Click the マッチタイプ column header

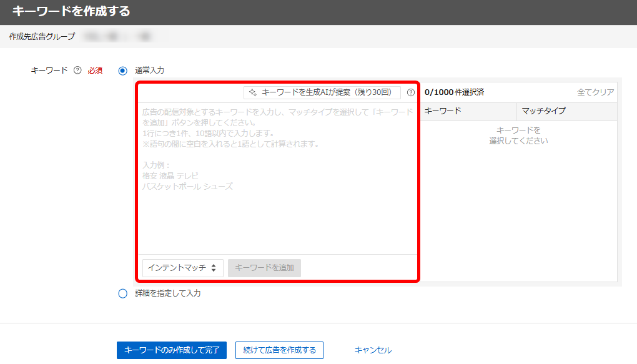click(567, 111)
